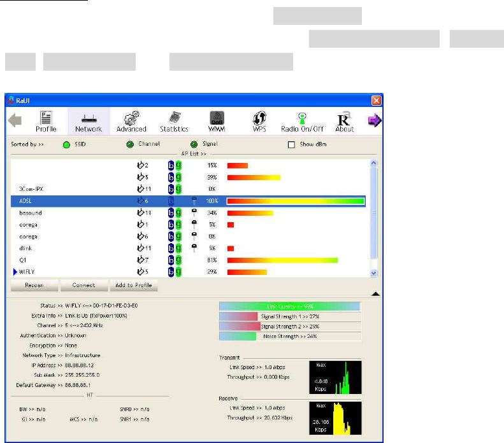
Task: Click the g mode icon on 3Com-IPX row
Action: pyautogui.click(x=178, y=189)
